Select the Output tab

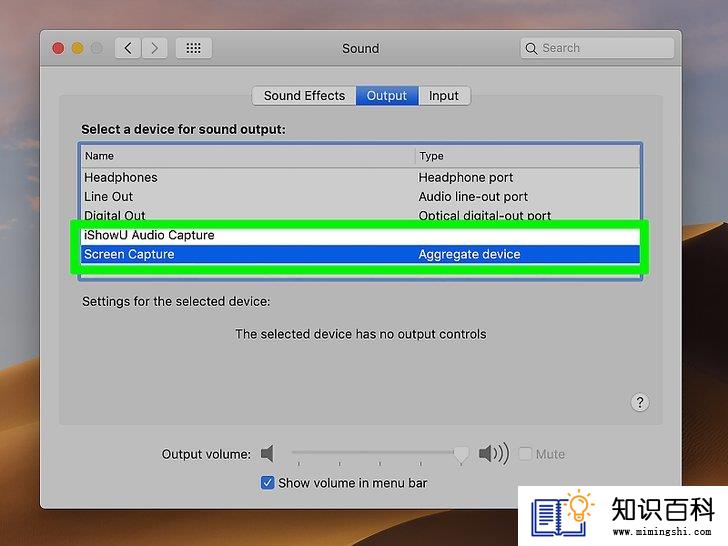click(x=387, y=96)
